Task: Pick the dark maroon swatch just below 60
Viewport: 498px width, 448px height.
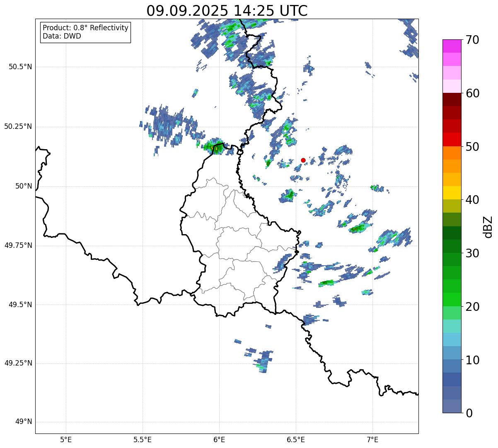Action: [x=452, y=99]
